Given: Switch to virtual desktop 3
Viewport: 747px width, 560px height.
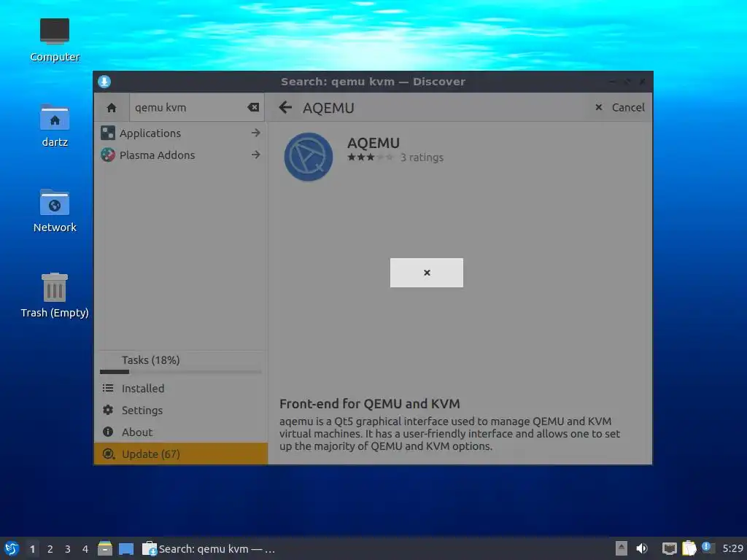Looking at the screenshot, I should pyautogui.click(x=68, y=549).
